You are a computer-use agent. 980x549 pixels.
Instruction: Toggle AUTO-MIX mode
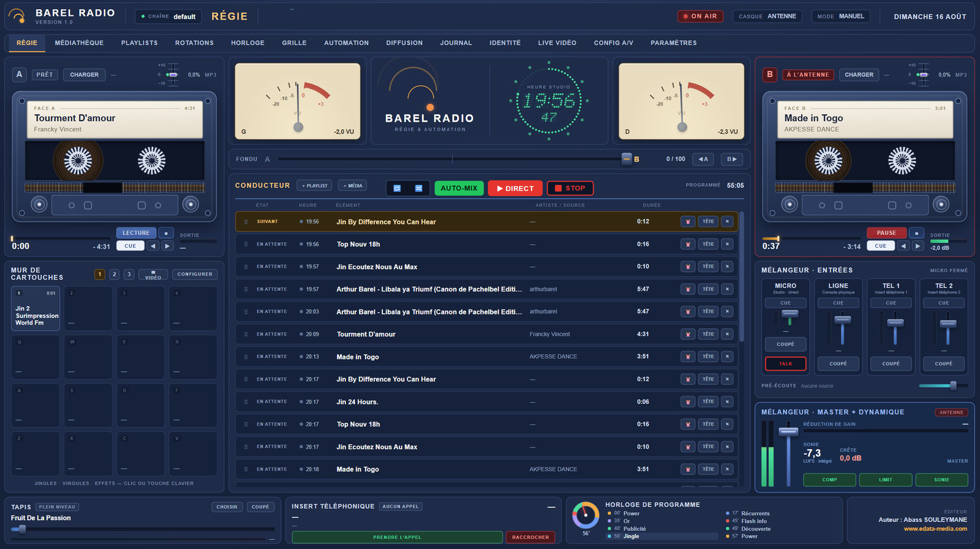tap(459, 189)
